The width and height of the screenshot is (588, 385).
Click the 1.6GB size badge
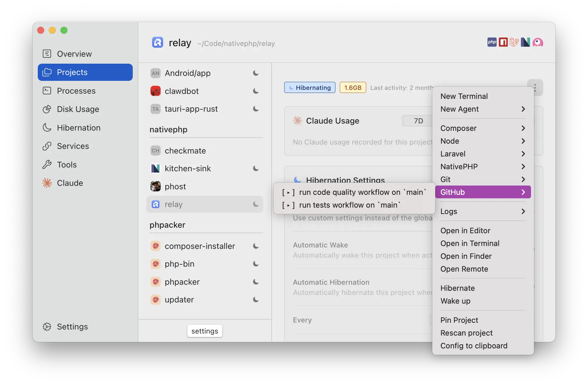click(x=353, y=88)
